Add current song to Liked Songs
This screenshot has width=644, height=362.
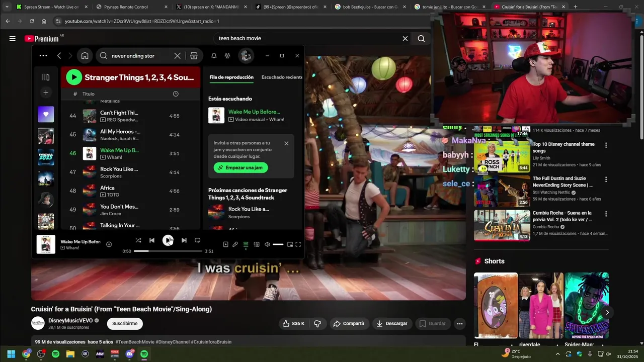(109, 244)
